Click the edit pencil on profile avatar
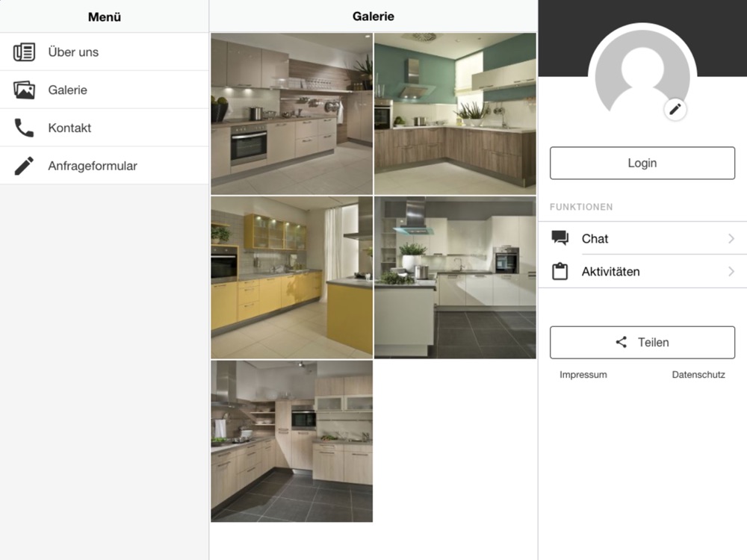The height and width of the screenshot is (560, 747). click(675, 110)
